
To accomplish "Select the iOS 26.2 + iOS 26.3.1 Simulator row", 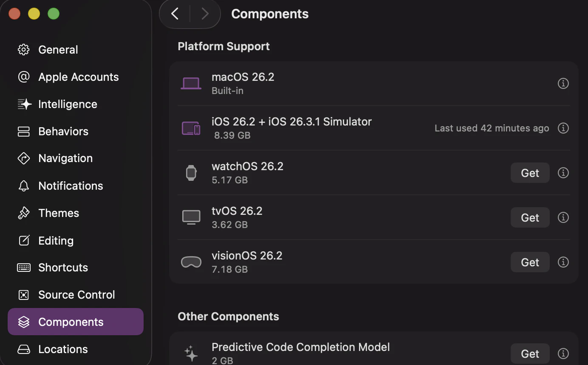I will 374,128.
